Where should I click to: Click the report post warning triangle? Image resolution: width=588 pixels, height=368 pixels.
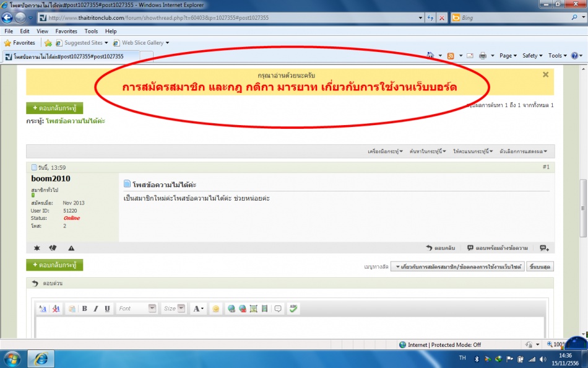pyautogui.click(x=71, y=248)
